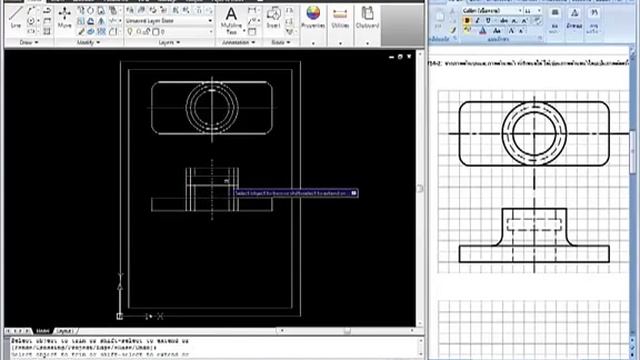Image resolution: width=640 pixels, height=360 pixels.
Task: Click the Grow Font icon in Word
Action: pyautogui.click(x=511, y=30)
